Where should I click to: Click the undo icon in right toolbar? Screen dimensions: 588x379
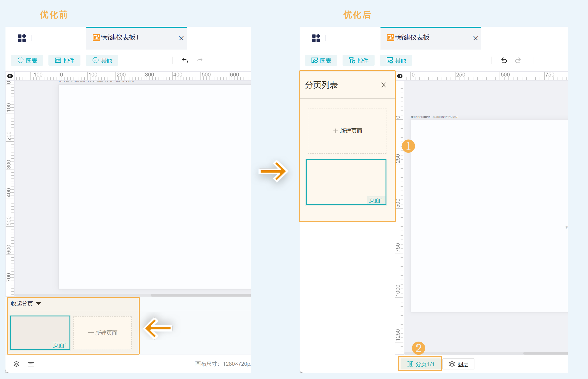504,60
